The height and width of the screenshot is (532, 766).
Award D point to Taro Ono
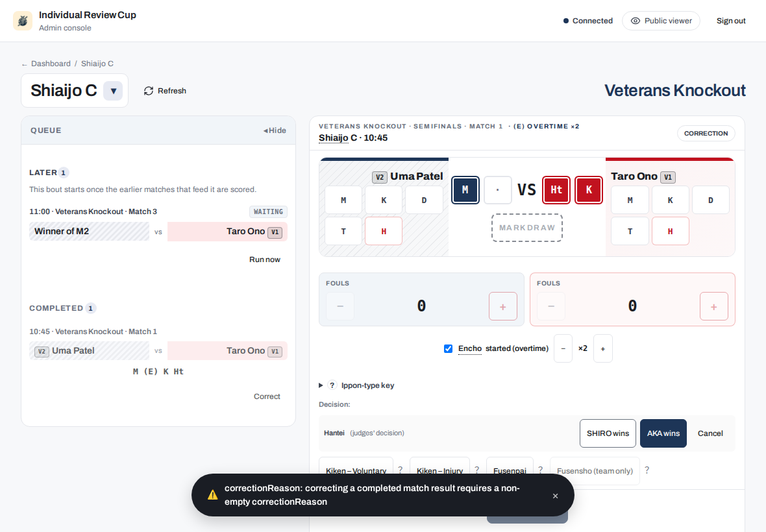(710, 200)
